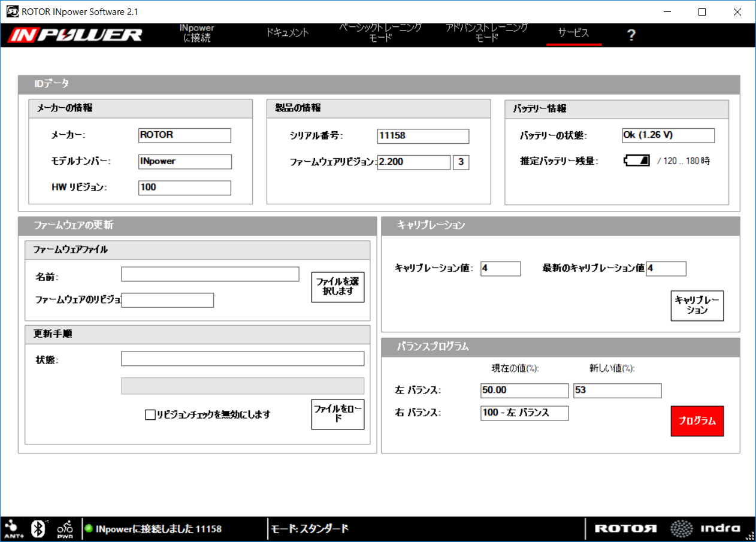Viewport: 756px width, 542px height.
Task: Start calibration with キャリブレーション button
Action: click(697, 305)
